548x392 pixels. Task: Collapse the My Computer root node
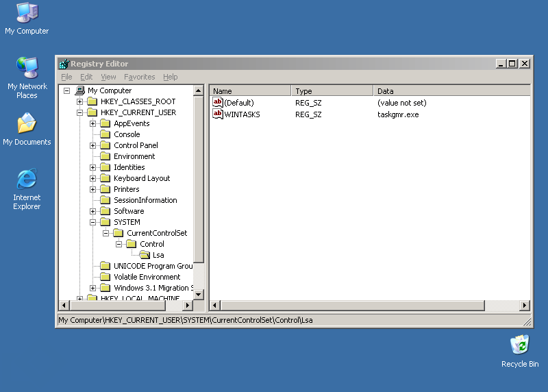click(66, 90)
